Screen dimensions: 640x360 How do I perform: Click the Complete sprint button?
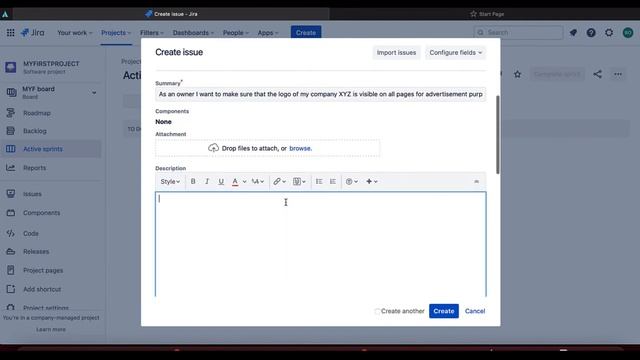tap(557, 74)
